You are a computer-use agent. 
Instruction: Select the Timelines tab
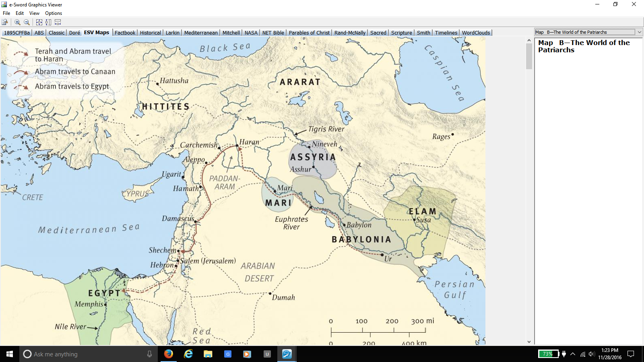pos(446,32)
